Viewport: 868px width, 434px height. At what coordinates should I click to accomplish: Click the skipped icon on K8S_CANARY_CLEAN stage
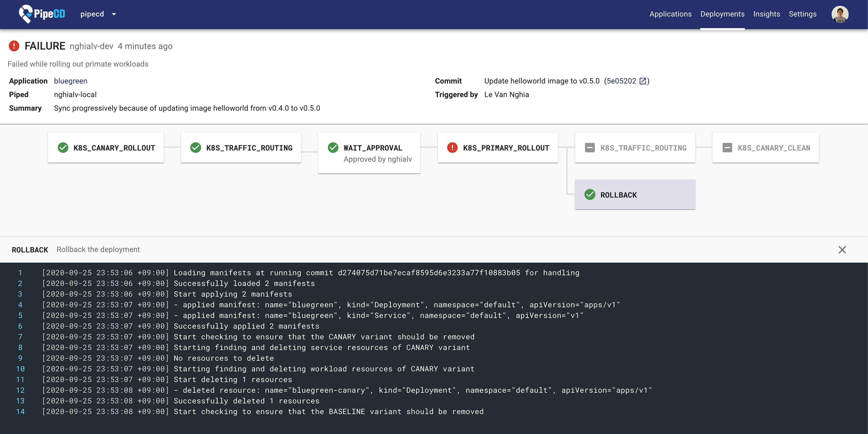coord(727,147)
